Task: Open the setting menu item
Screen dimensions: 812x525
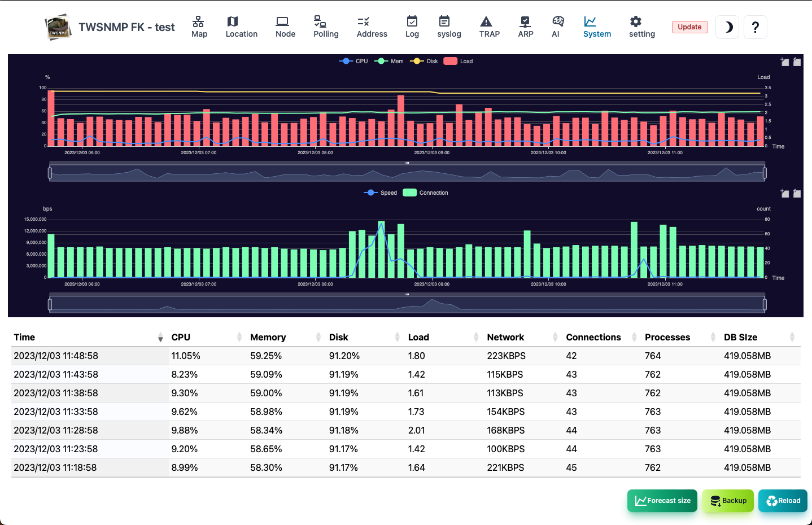Action: pos(642,27)
